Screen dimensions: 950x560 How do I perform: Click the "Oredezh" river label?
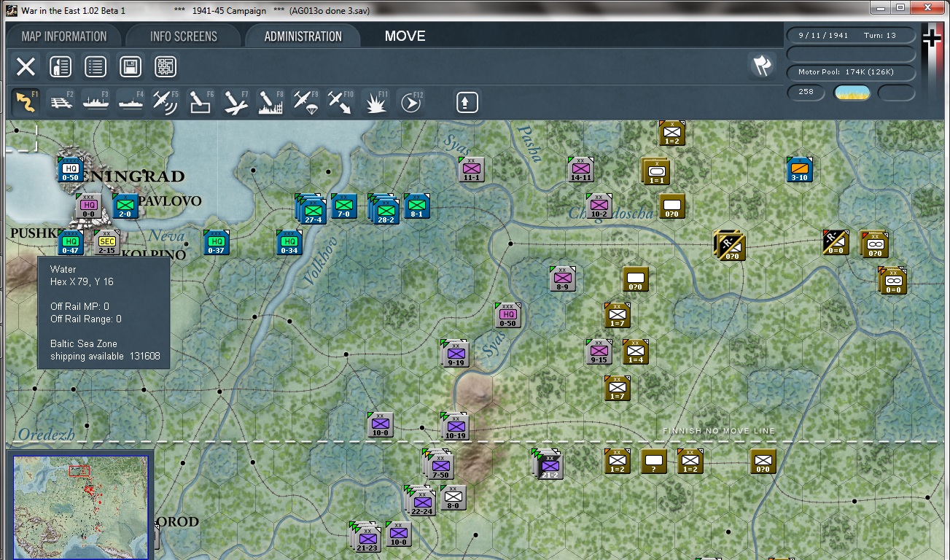coord(47,435)
